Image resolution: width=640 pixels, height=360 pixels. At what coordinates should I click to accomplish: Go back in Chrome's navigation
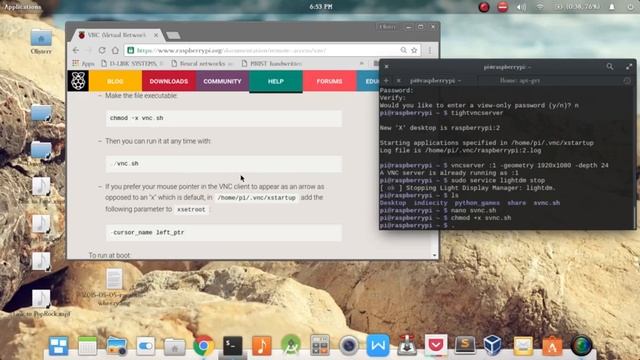(76, 50)
